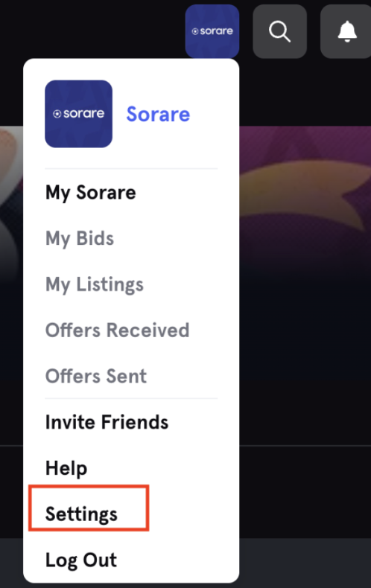
Task: Choose Invite Friends
Action: coord(107,422)
